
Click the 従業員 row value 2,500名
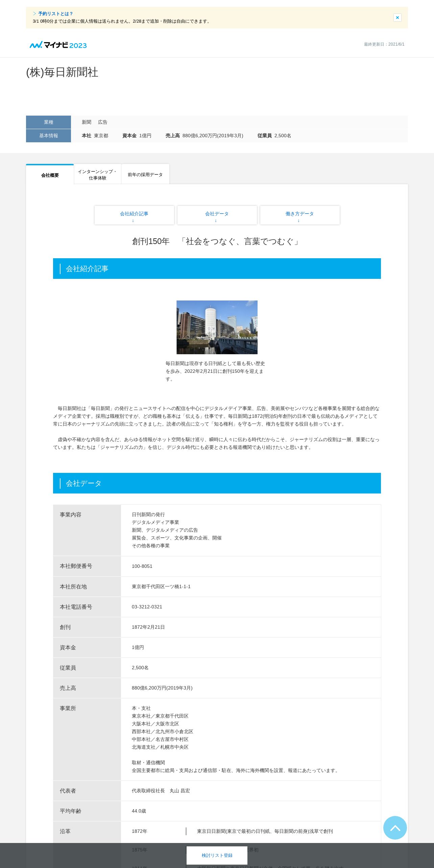point(140,668)
